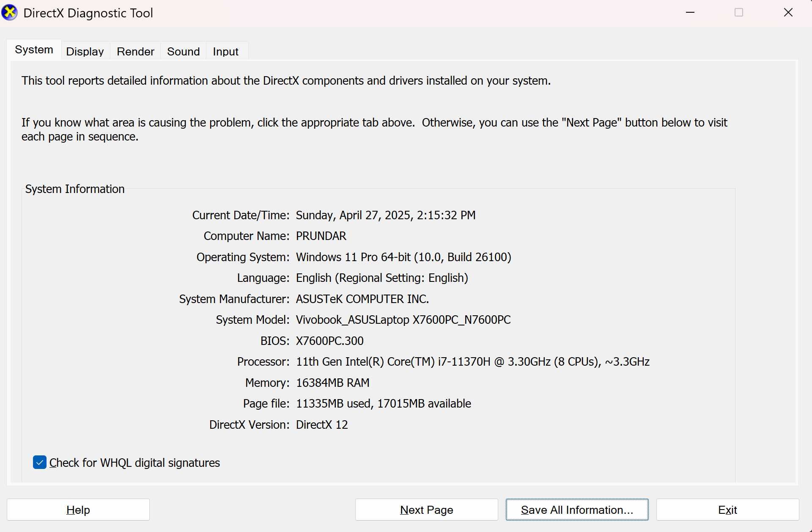
Task: Click the 'Memory:' label
Action: (x=267, y=383)
